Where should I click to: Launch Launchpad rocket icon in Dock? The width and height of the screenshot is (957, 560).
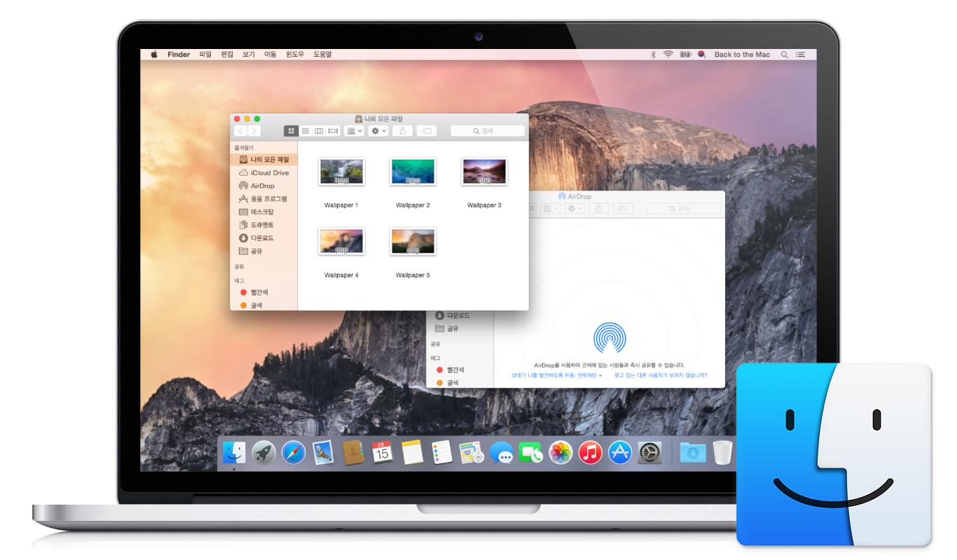pyautogui.click(x=264, y=453)
